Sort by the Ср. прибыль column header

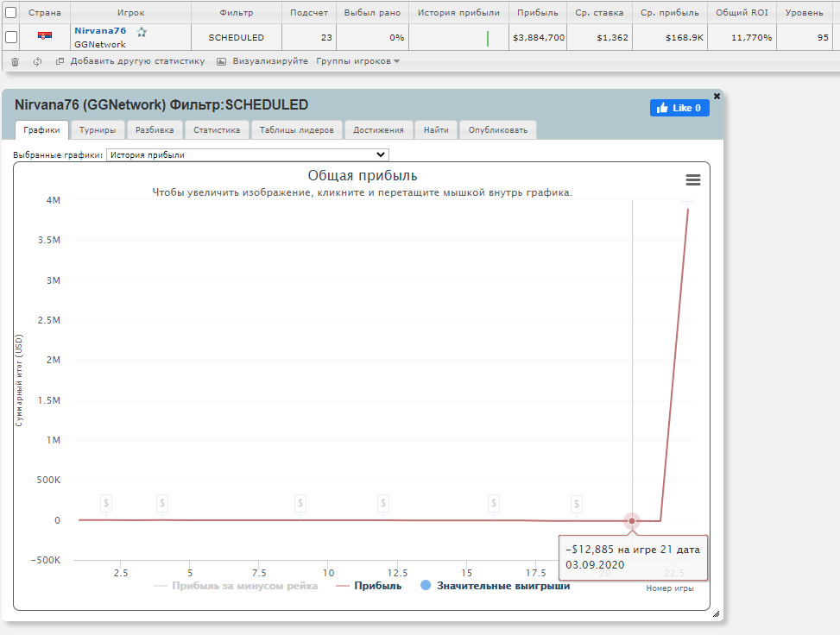click(x=670, y=12)
